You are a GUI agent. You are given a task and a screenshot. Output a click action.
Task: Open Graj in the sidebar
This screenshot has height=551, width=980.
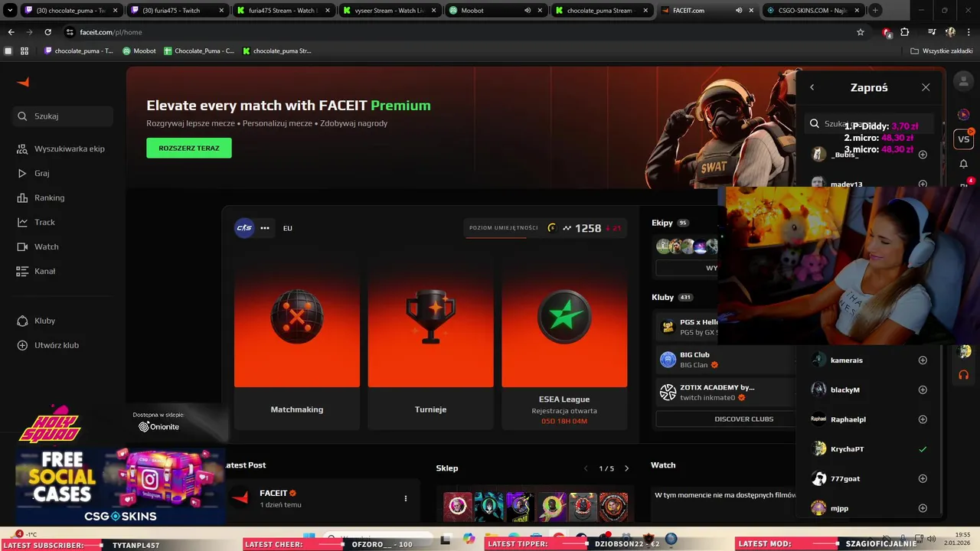tap(34, 173)
